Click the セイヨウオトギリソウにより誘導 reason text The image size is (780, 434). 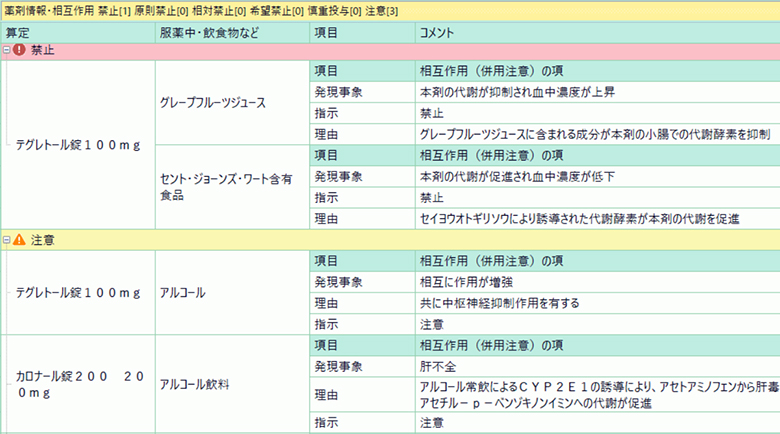(580, 219)
